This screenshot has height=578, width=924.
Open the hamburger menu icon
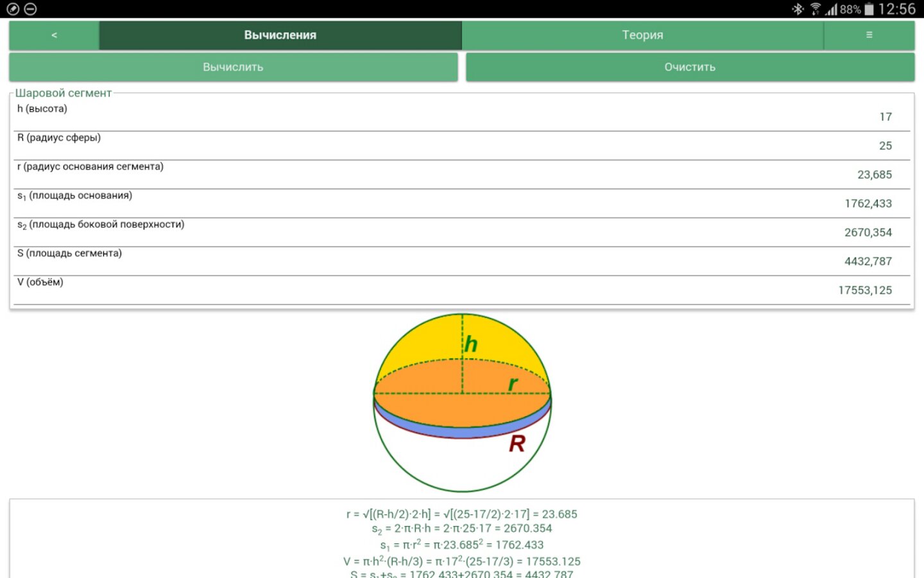tap(869, 35)
